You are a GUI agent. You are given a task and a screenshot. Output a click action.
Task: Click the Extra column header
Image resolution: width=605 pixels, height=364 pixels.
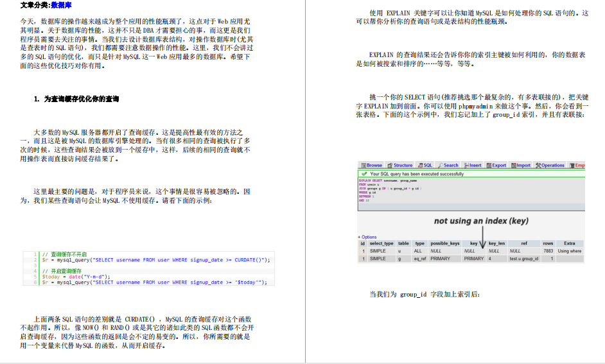570,243
